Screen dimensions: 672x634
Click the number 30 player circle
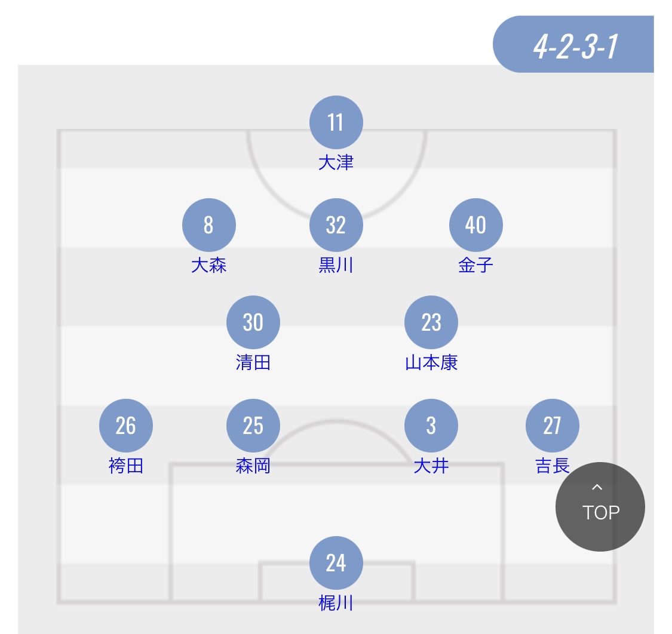tap(253, 322)
